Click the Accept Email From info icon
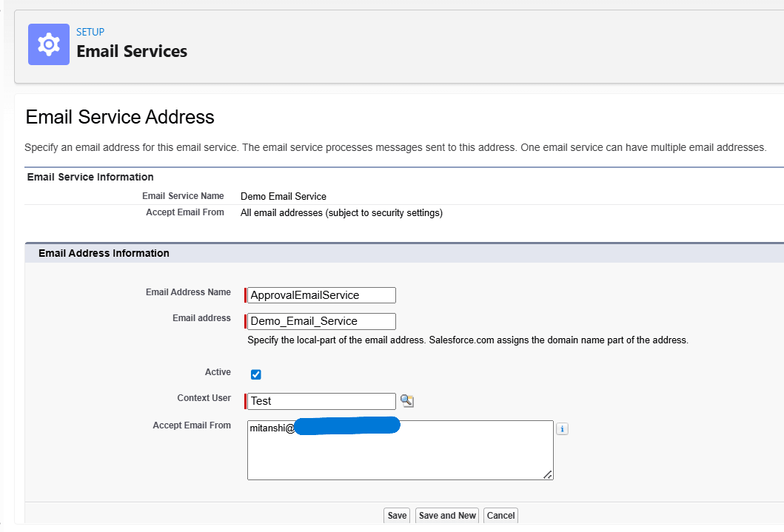The height and width of the screenshot is (532, 784). [x=561, y=428]
